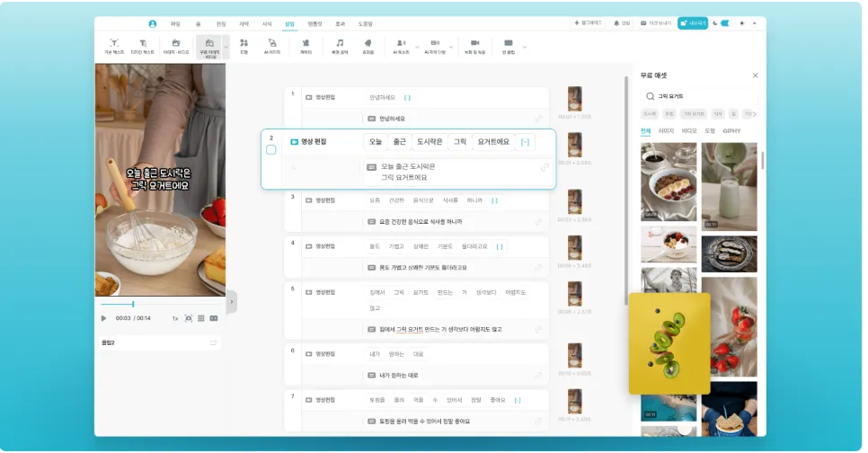The width and height of the screenshot is (868, 453).
Task: Switch to the 이미지 asset tab
Action: [x=666, y=131]
